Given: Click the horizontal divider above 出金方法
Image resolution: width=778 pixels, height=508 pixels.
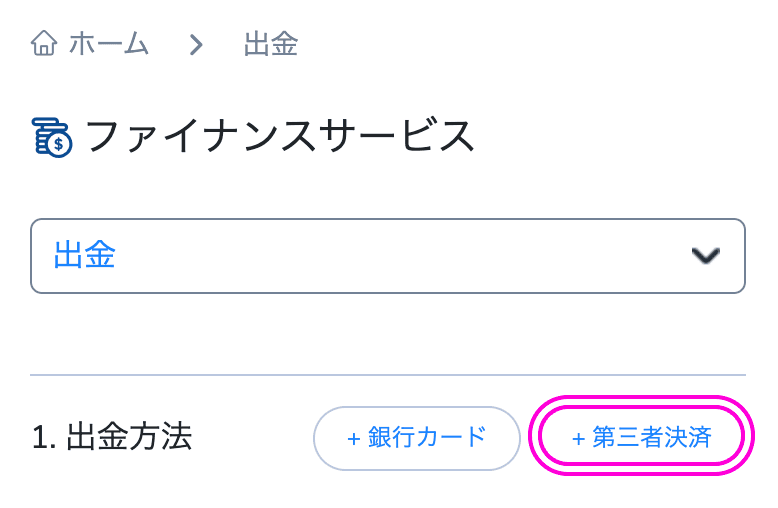Looking at the screenshot, I should coord(388,375).
